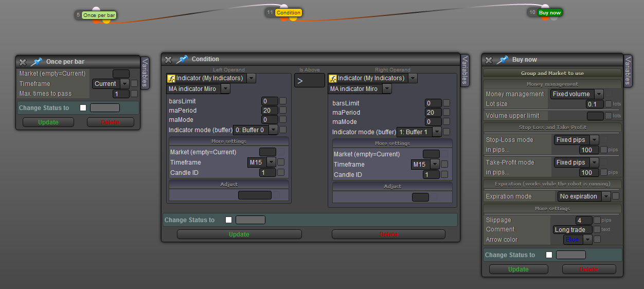Image resolution: width=644 pixels, height=289 pixels.
Task: Toggle checkbox next to Lot size
Action: pyautogui.click(x=609, y=104)
